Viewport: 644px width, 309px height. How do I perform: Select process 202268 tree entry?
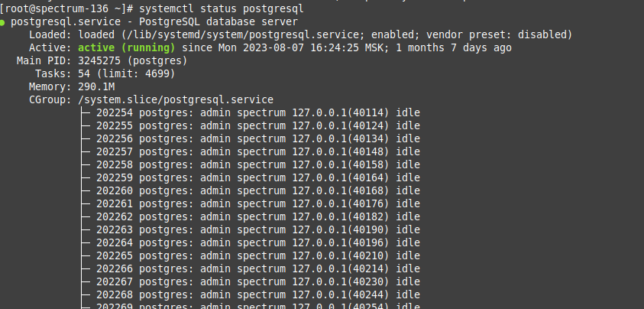pyautogui.click(x=115, y=295)
